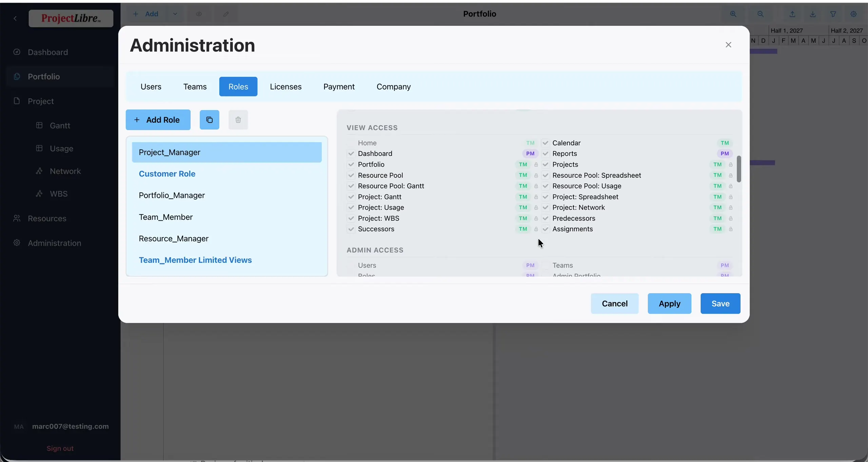Click the pencil edit icon in toolbar

(x=226, y=14)
